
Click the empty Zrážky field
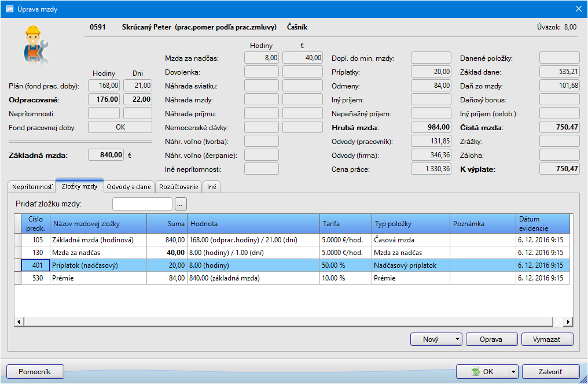tap(560, 141)
